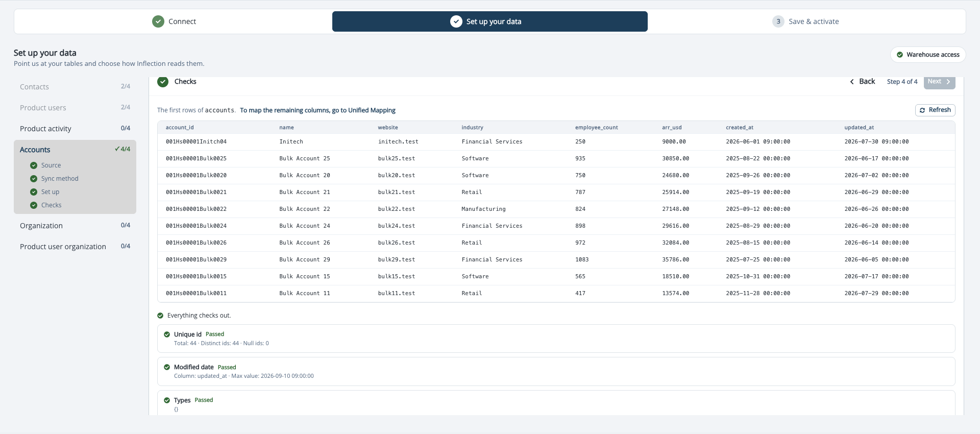
Task: Click the bulk25.test website cell
Action: click(397, 159)
